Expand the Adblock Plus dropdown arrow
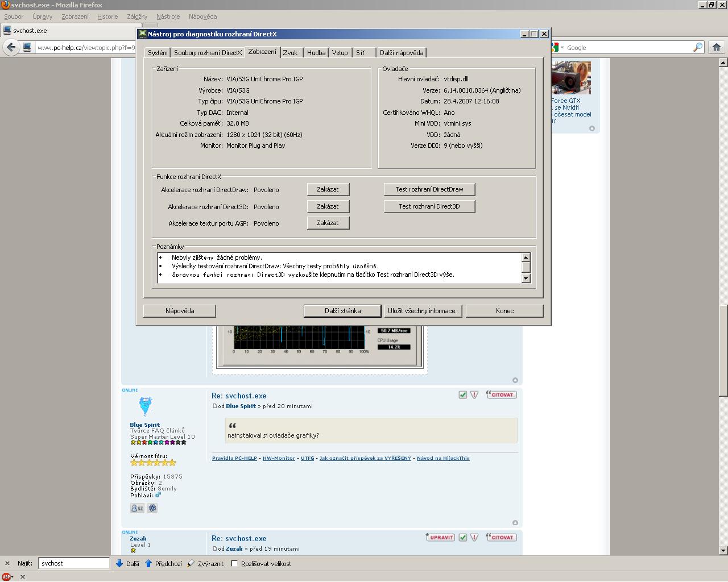The height and width of the screenshot is (582, 728). click(13, 576)
